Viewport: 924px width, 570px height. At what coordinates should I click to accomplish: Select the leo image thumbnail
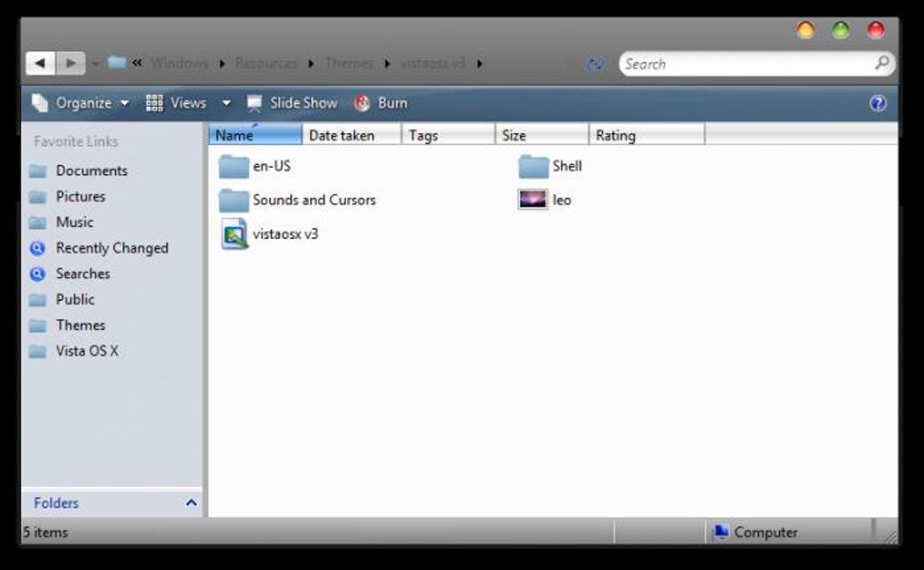[533, 200]
